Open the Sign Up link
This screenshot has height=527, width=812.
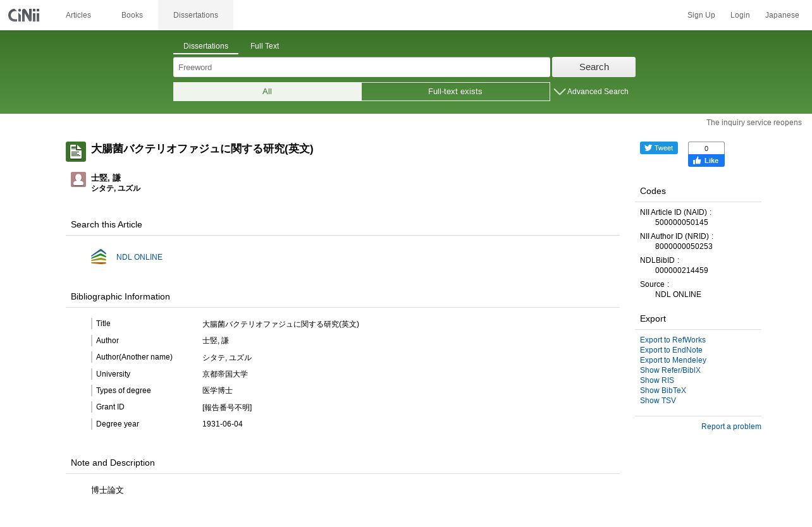pyautogui.click(x=701, y=15)
